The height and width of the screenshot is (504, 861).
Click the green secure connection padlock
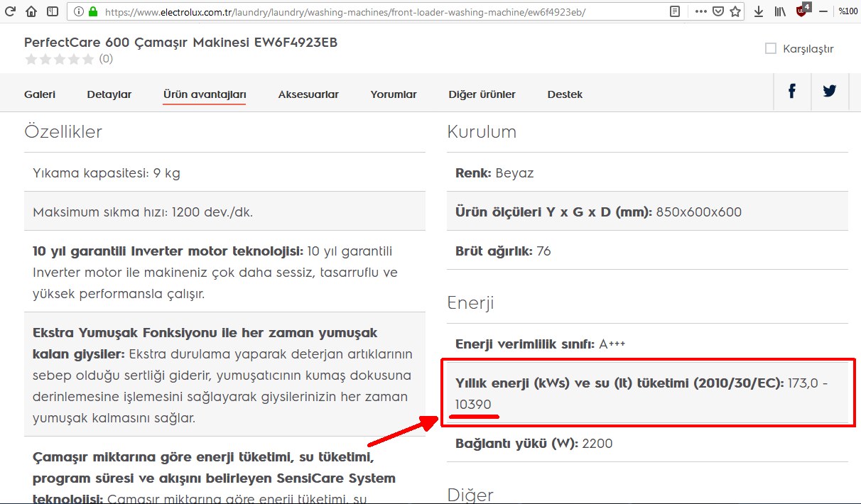(92, 11)
